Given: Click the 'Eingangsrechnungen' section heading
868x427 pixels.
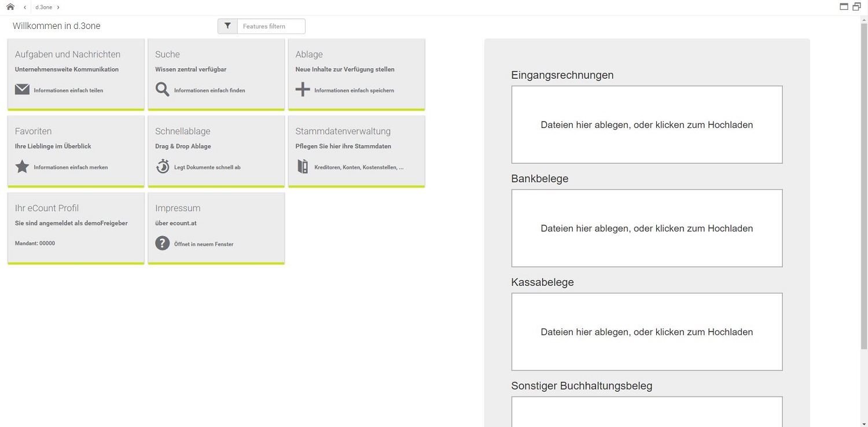Looking at the screenshot, I should pyautogui.click(x=562, y=75).
